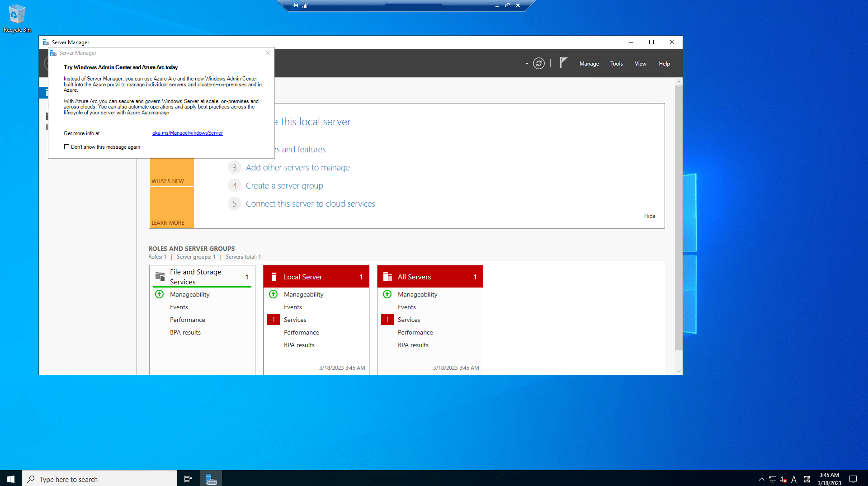
Task: Click Local Server Services alert badge
Action: point(274,320)
